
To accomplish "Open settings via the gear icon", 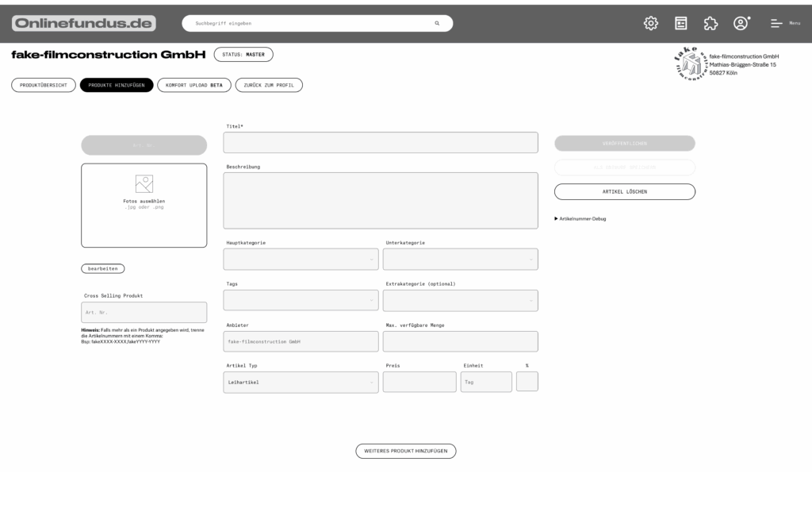I will [650, 23].
